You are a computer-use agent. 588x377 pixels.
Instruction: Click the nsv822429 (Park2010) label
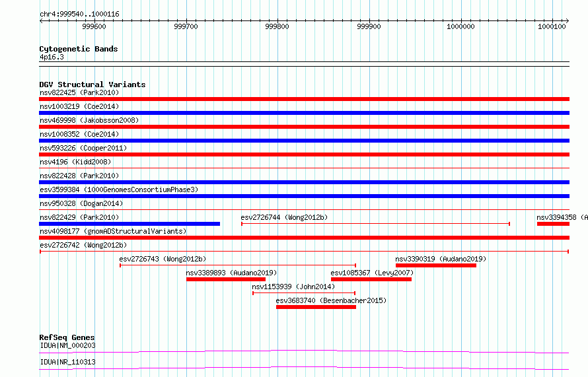click(79, 217)
